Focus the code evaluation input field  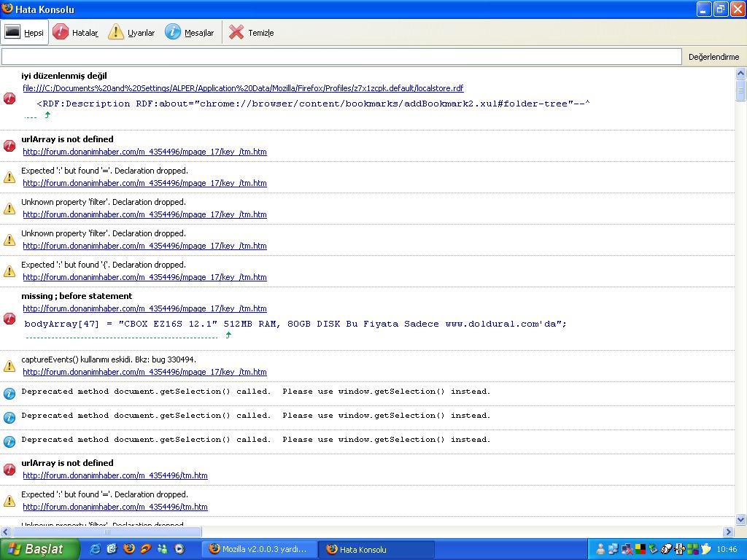[341, 57]
